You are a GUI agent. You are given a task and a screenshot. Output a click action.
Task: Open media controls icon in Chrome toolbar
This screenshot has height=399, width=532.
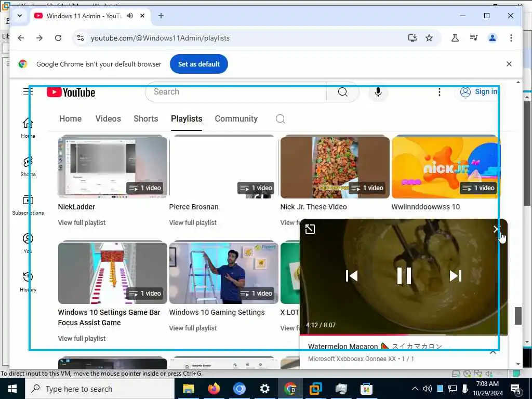[474, 38]
